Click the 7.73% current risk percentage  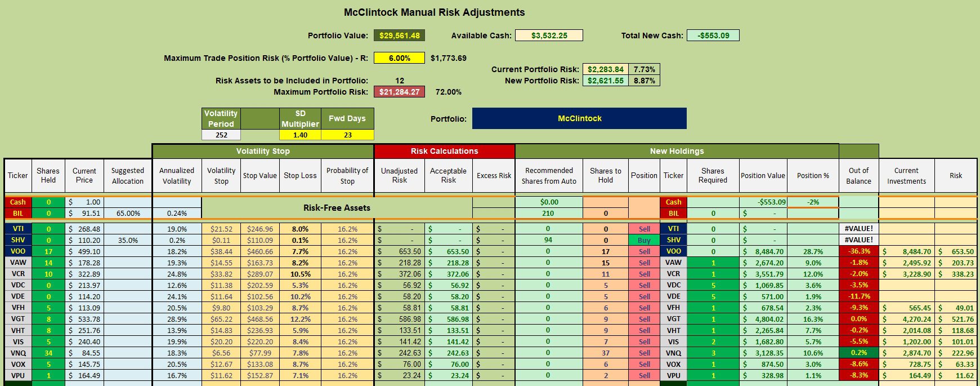(644, 69)
